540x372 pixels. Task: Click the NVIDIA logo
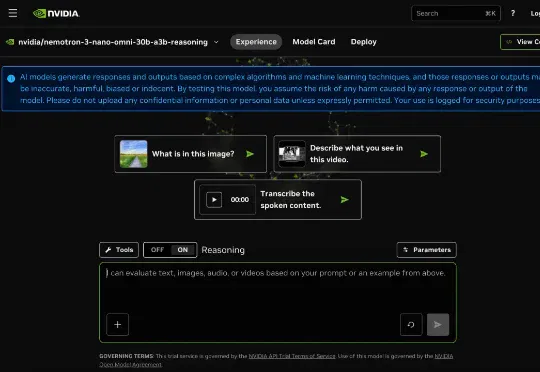point(56,13)
